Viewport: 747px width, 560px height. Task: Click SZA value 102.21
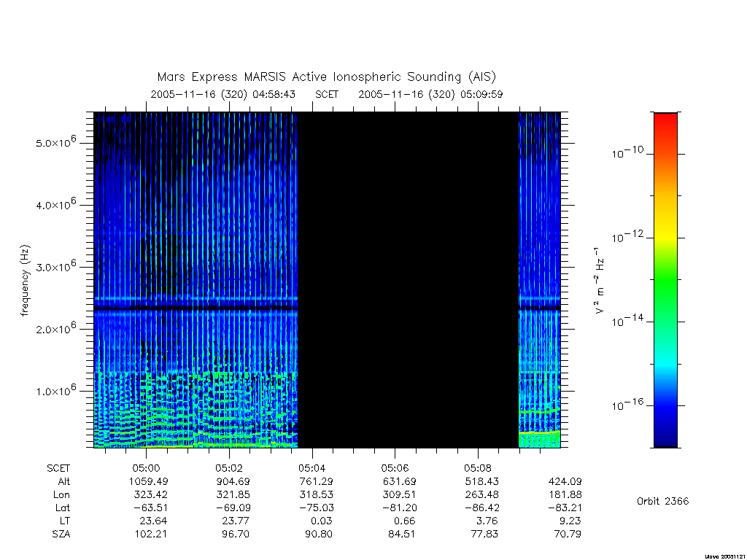pos(150,534)
